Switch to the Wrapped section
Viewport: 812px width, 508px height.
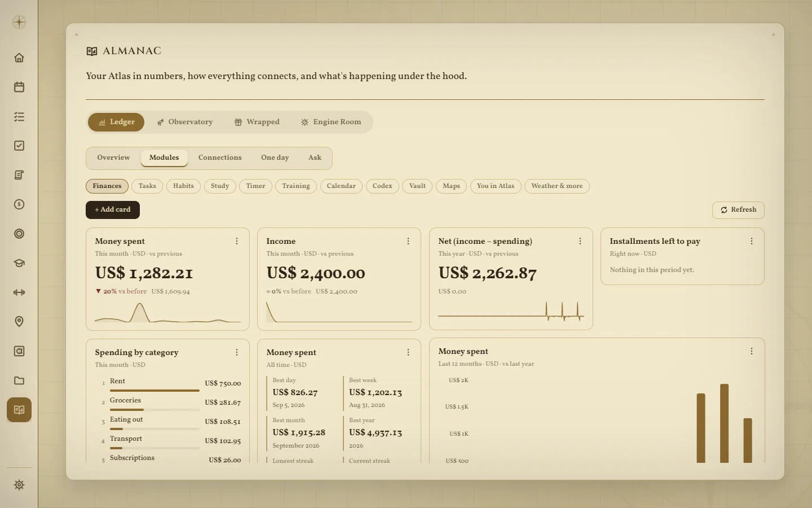257,122
